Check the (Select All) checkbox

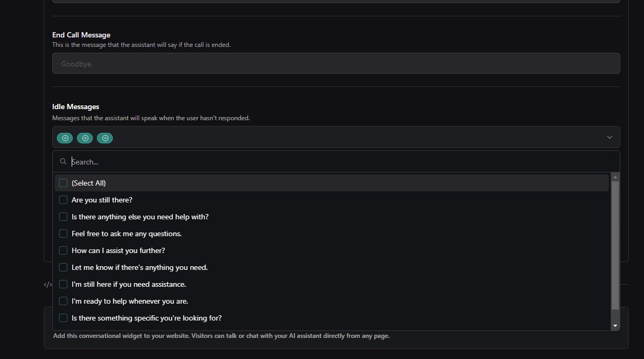(x=63, y=183)
